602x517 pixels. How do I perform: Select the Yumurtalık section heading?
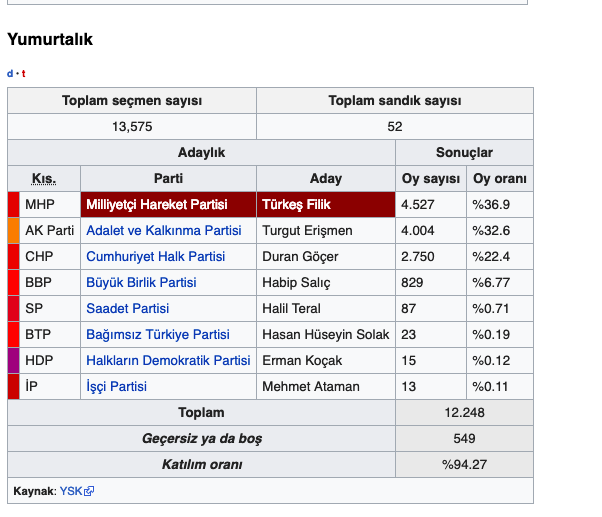pos(50,39)
